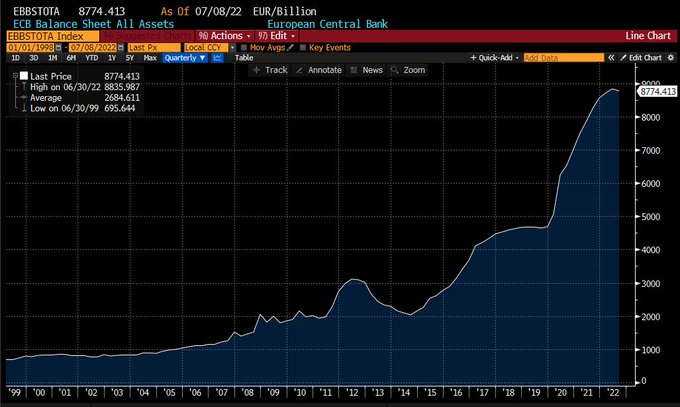Click the Add Data input field

pos(563,58)
